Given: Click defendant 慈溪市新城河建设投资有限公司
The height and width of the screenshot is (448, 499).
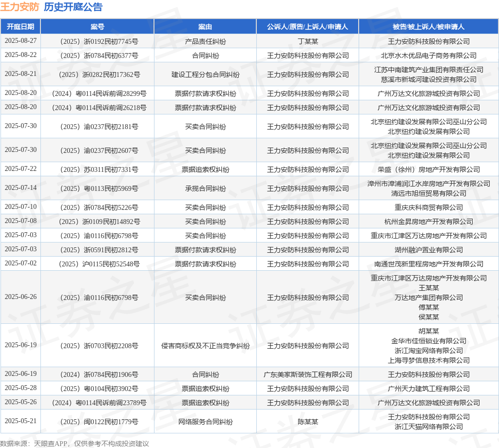Looking at the screenshot, I should (429, 79).
